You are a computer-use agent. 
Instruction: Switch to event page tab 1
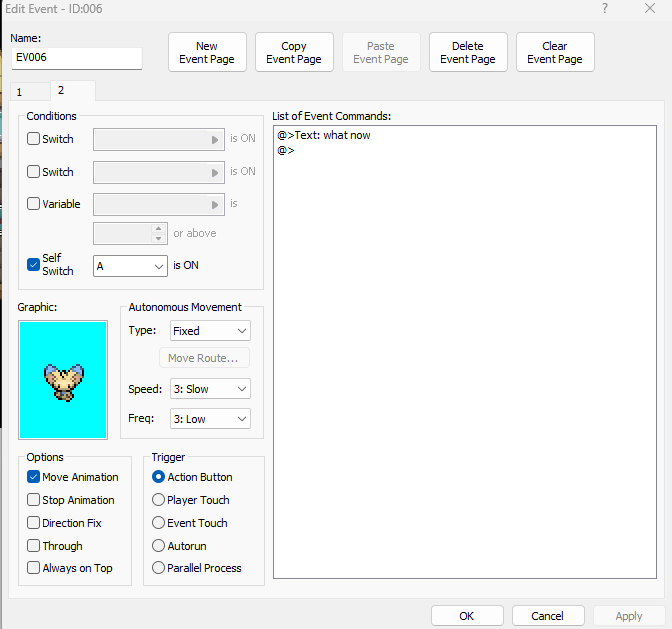coord(19,92)
